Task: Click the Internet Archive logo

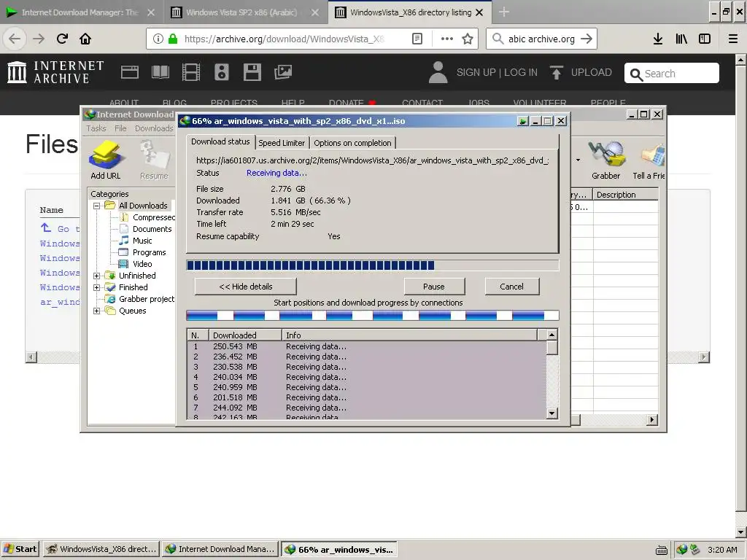Action: pyautogui.click(x=55, y=72)
